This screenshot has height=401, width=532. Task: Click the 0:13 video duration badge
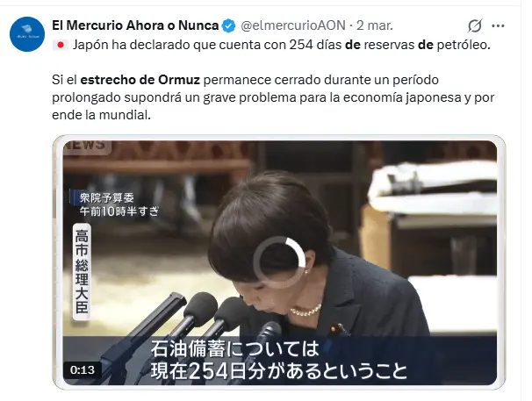(83, 369)
